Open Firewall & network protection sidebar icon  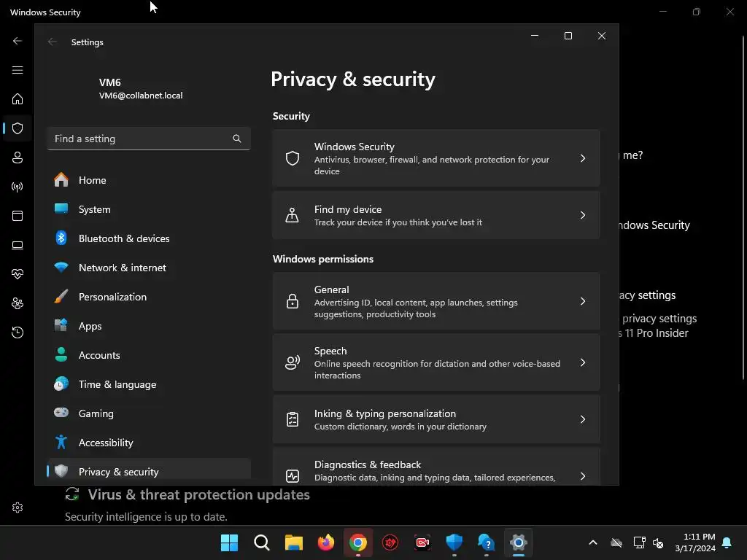pos(18,187)
